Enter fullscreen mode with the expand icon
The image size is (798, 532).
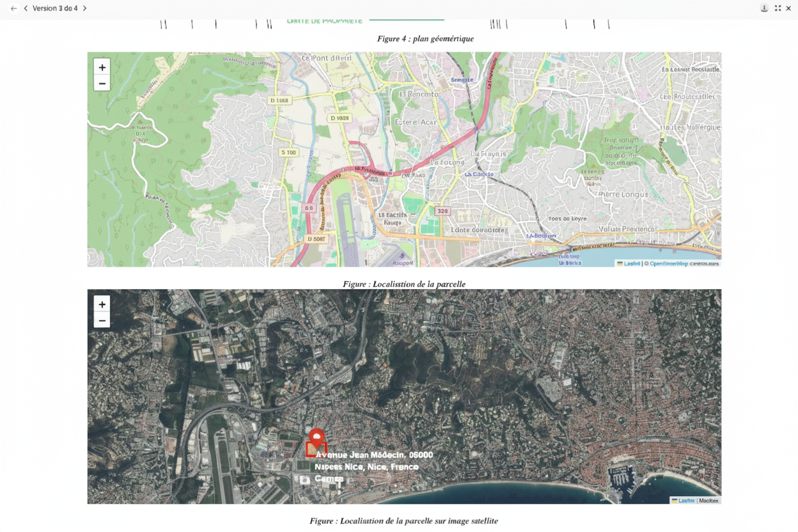(778, 8)
